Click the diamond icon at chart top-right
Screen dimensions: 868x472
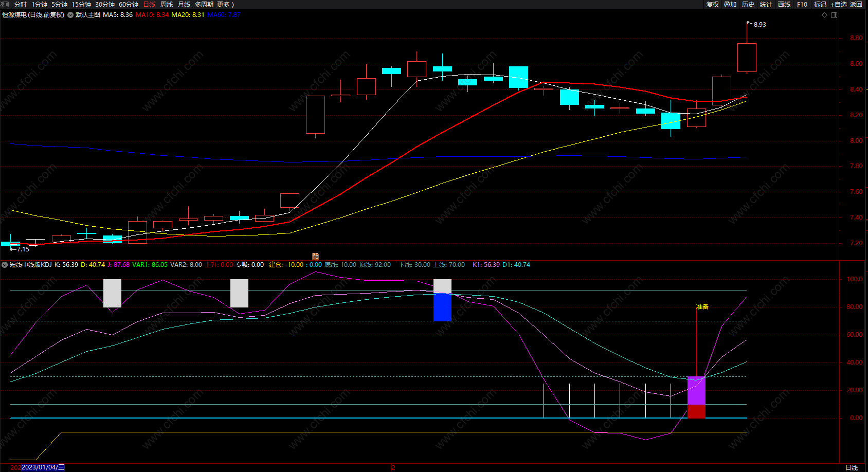click(825, 15)
